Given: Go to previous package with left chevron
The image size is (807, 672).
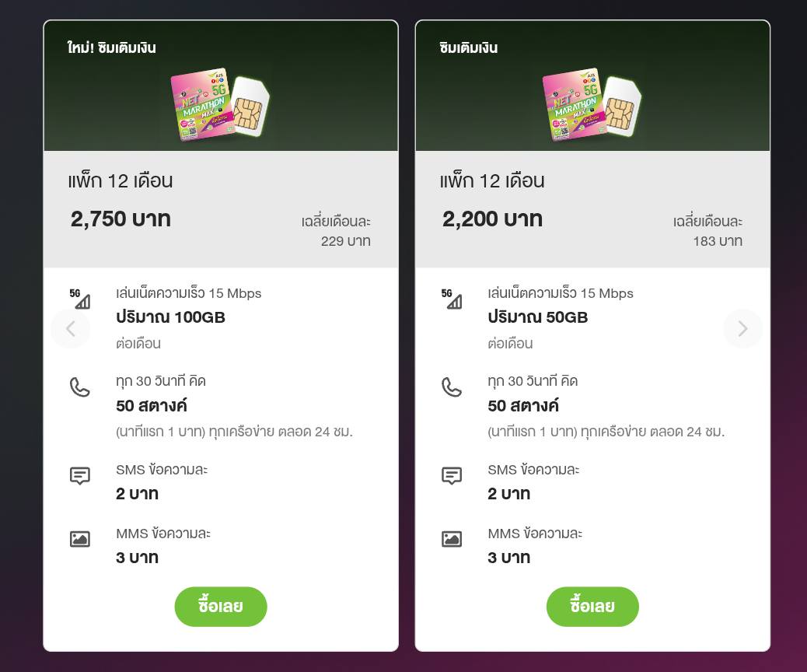Looking at the screenshot, I should click(71, 329).
